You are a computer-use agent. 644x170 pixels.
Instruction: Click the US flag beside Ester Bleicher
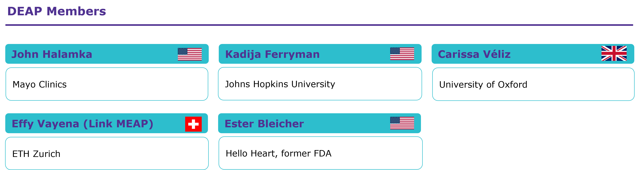tap(402, 123)
